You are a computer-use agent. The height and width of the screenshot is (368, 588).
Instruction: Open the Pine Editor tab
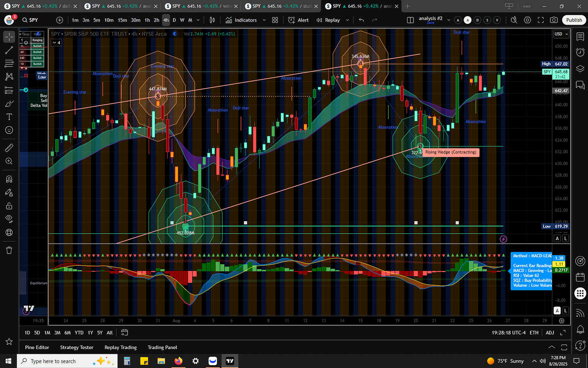pos(37,347)
